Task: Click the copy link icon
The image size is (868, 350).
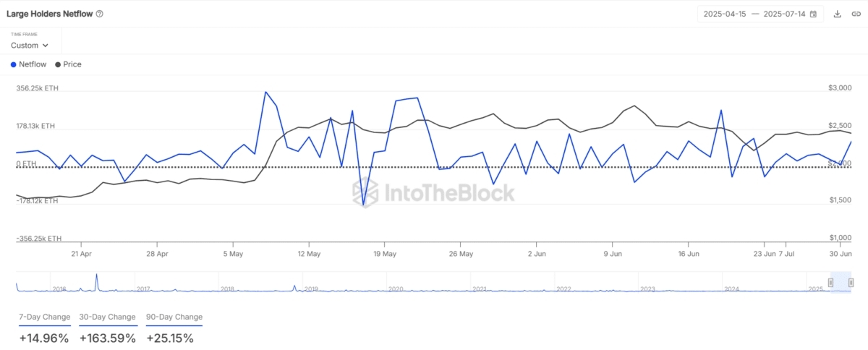Action: point(856,14)
